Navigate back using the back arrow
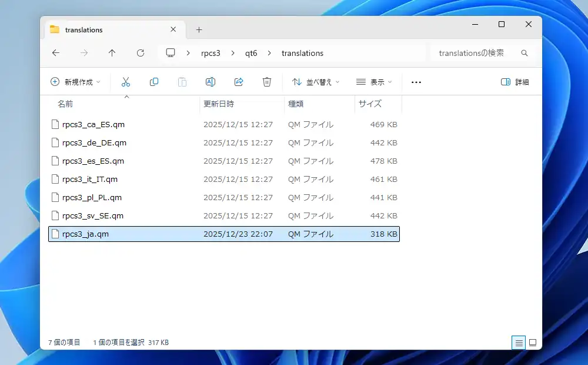The width and height of the screenshot is (588, 365). click(55, 53)
